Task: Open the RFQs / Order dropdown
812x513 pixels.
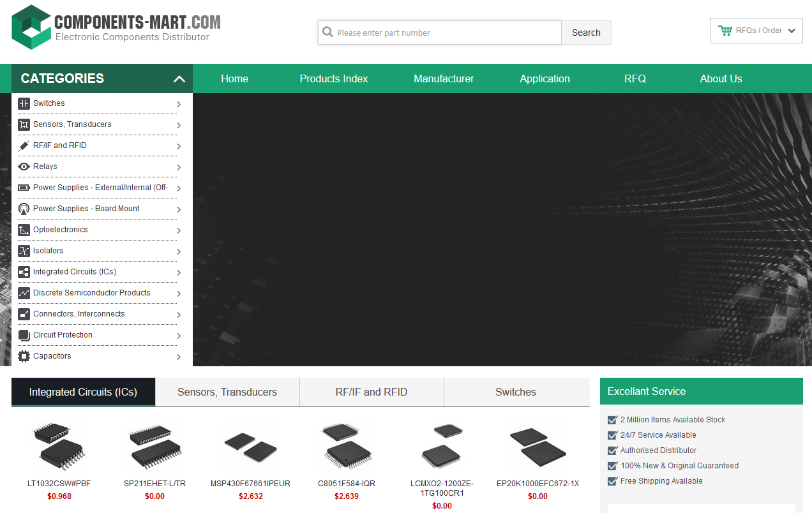Action: (756, 31)
